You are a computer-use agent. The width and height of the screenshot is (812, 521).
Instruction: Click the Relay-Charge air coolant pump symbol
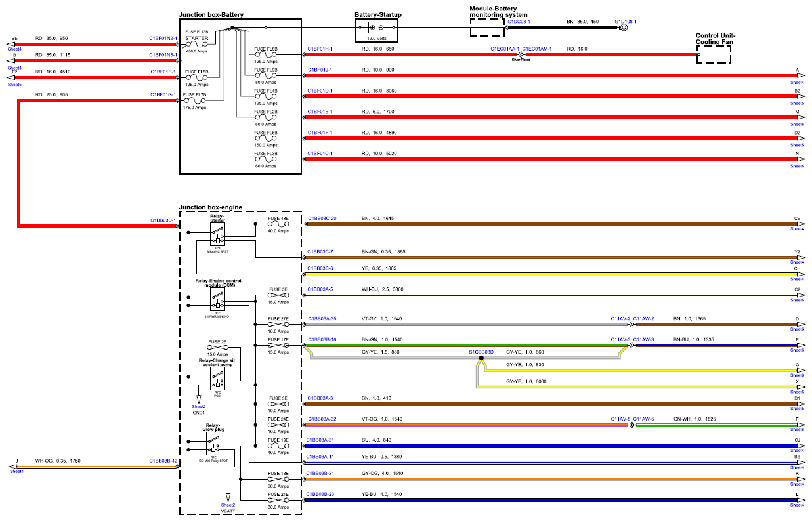point(217,380)
